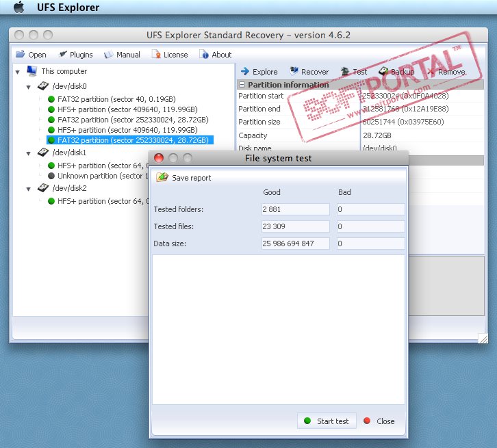This screenshot has width=497, height=448.
Task: Click the Backup disk icon
Action: tap(383, 71)
